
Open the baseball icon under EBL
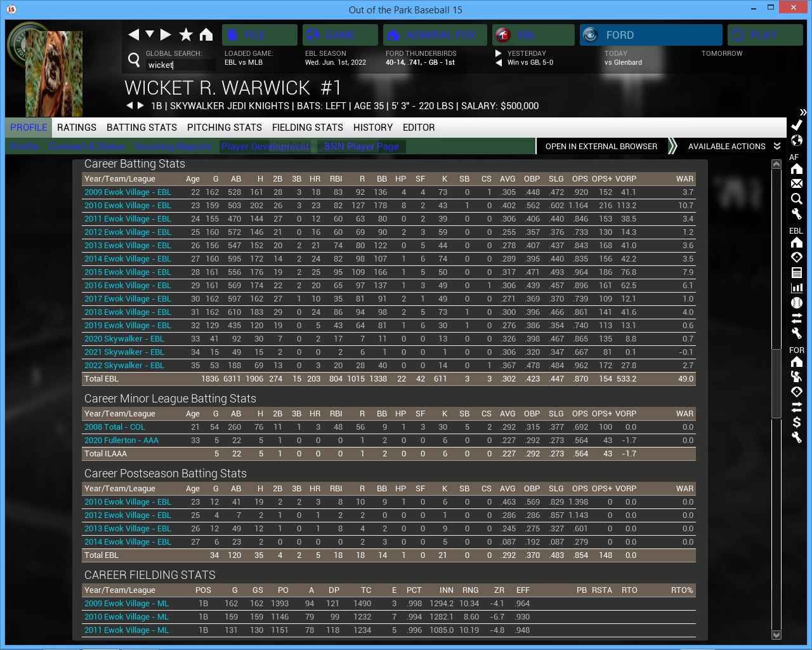pyautogui.click(x=797, y=303)
